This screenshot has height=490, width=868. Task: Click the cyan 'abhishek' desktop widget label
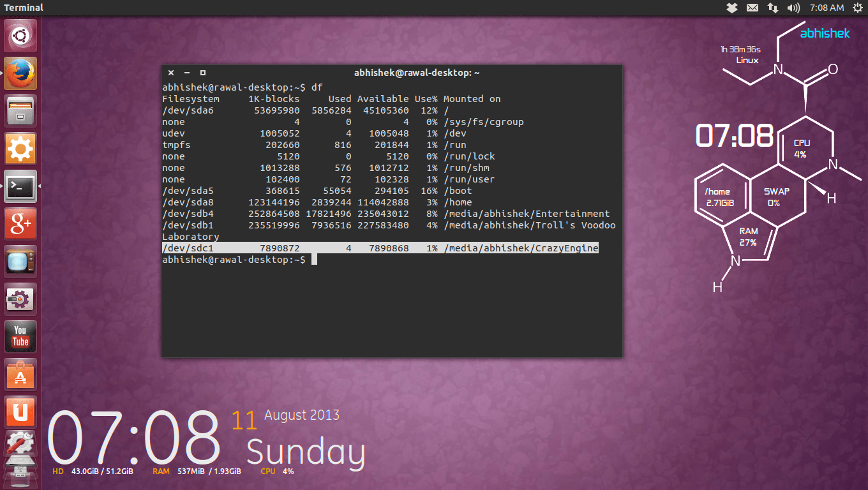(825, 33)
